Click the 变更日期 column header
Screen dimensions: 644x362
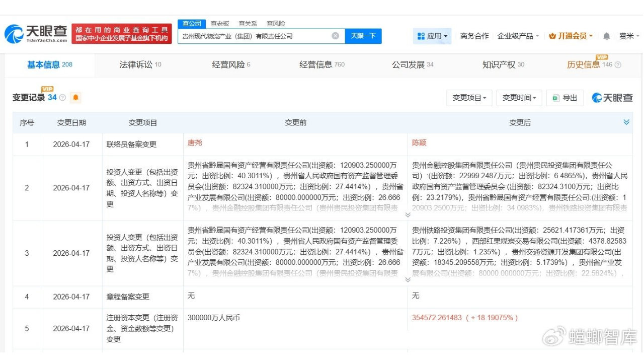pyautogui.click(x=71, y=122)
